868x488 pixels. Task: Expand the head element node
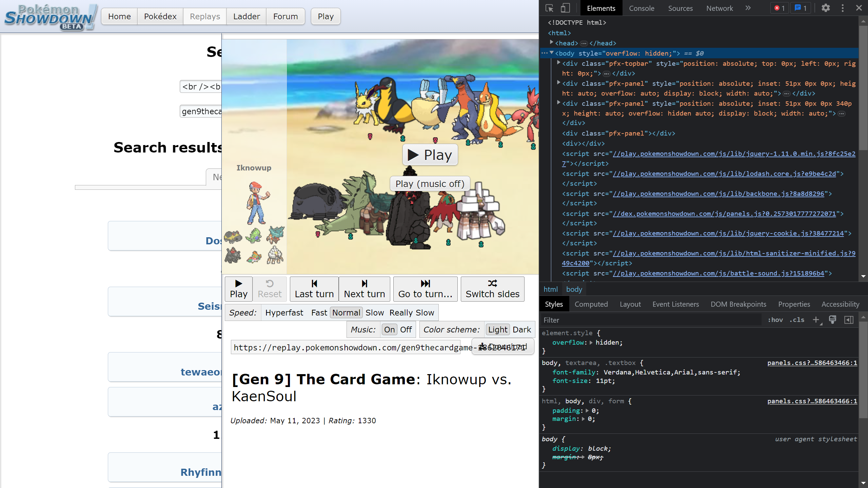click(x=552, y=43)
